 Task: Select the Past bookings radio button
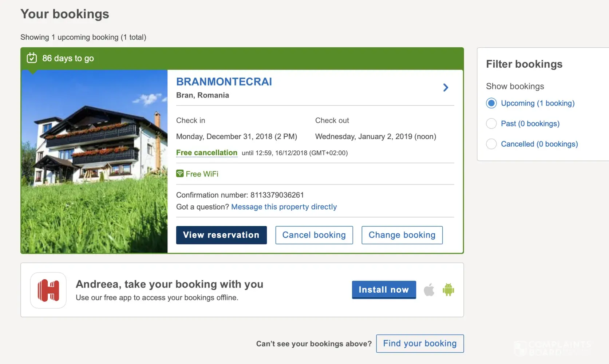coord(491,124)
